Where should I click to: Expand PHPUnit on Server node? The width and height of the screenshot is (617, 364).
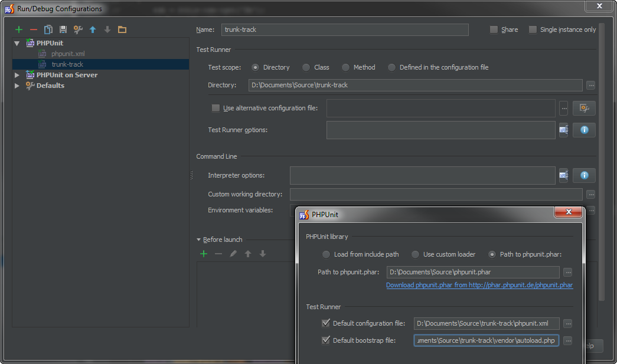tap(17, 75)
